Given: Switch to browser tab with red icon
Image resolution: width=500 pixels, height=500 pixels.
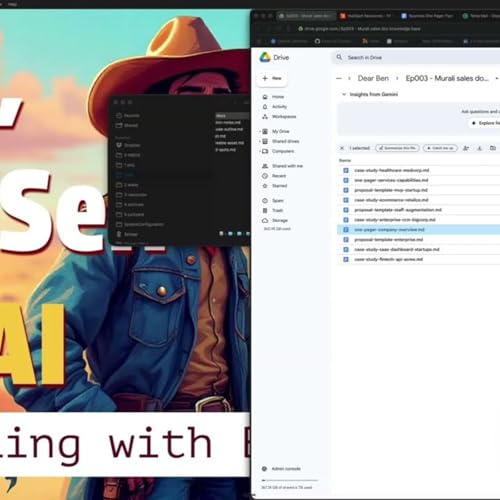Looking at the screenshot, I should pyautogui.click(x=366, y=16).
